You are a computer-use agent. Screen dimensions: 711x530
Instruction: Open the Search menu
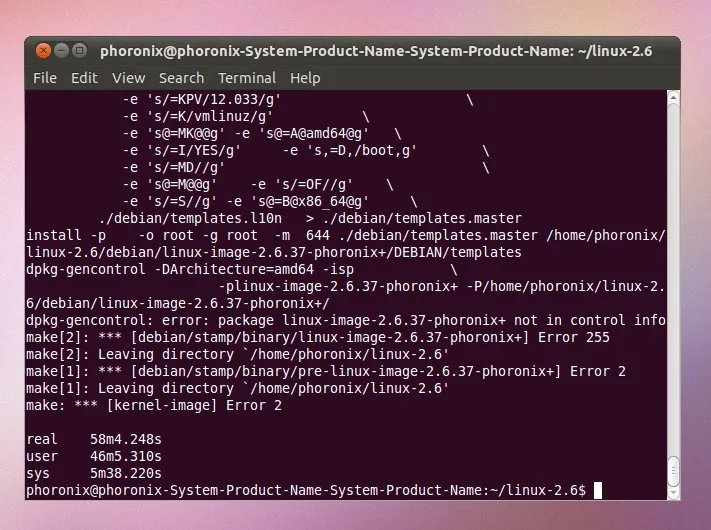pyautogui.click(x=181, y=78)
